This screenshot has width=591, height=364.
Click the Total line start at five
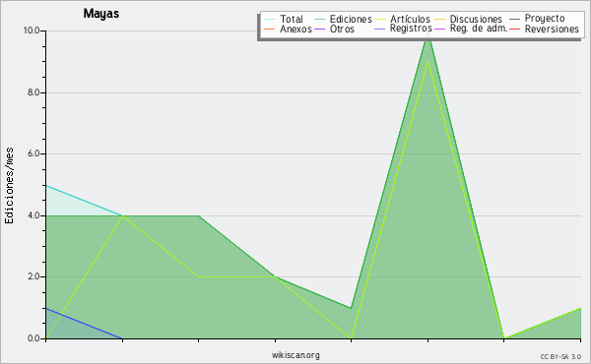coord(46,185)
